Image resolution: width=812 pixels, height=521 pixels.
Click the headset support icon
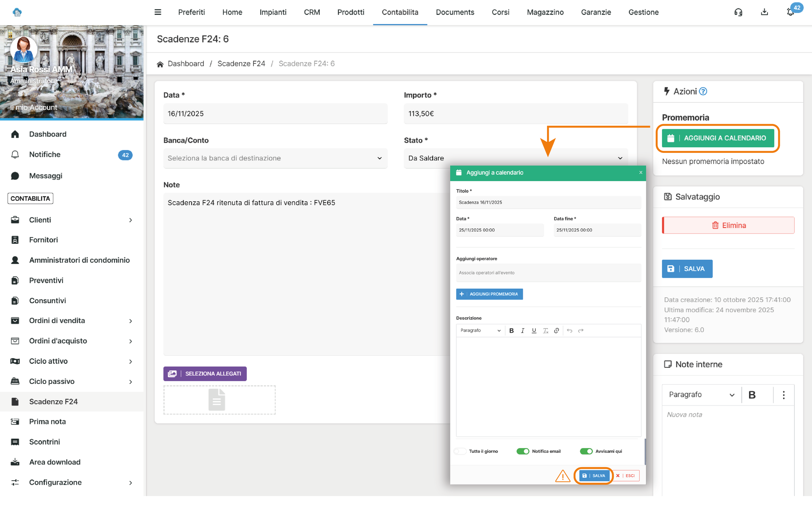click(x=738, y=12)
